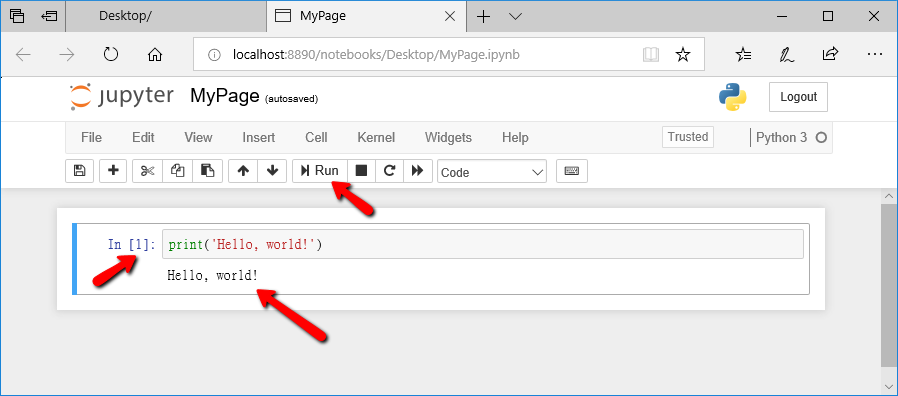
Task: Click the page vertical scrollbar thumb
Action: click(x=889, y=284)
